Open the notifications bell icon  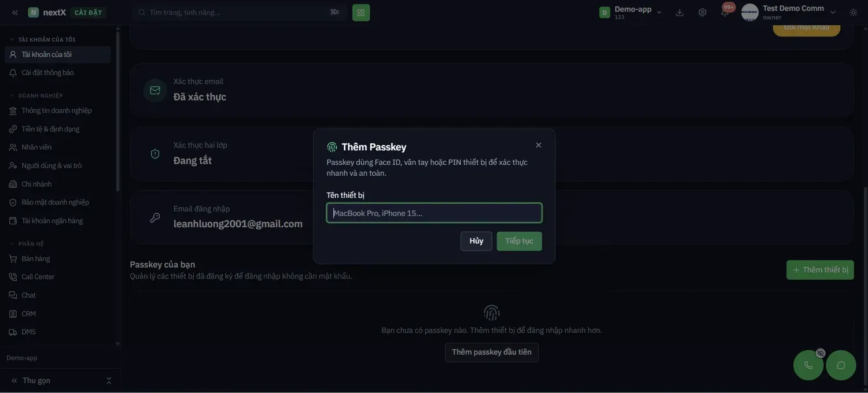724,12
